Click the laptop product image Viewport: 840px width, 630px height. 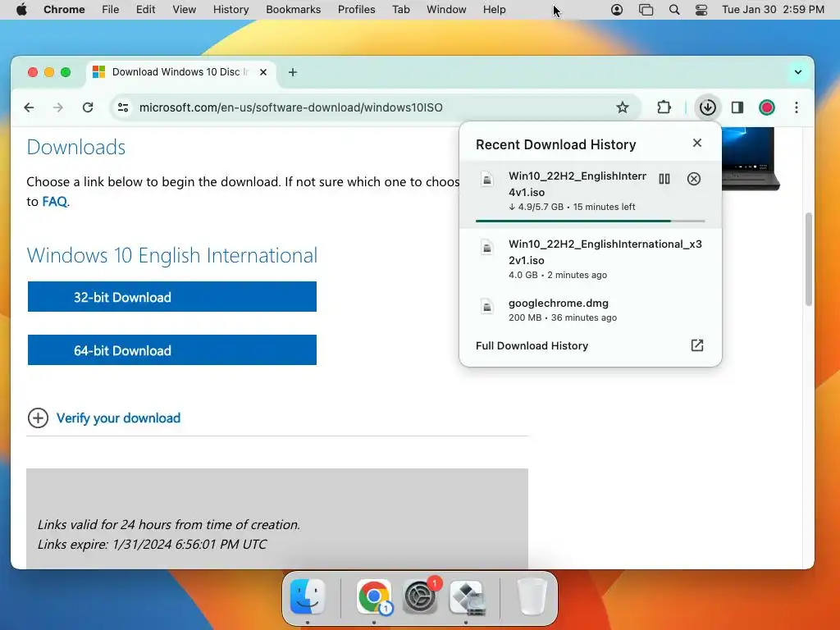(751, 158)
